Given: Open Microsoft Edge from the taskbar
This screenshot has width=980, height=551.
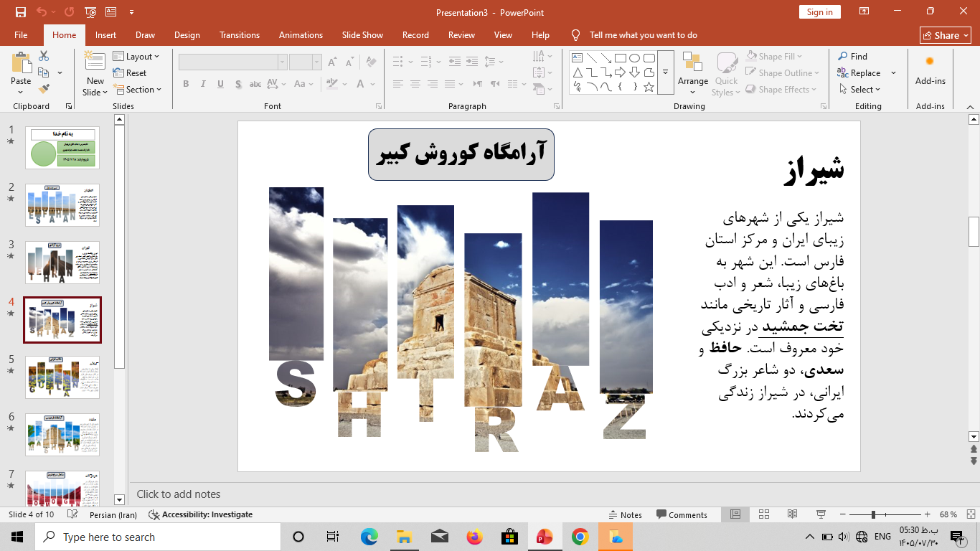Looking at the screenshot, I should click(369, 537).
